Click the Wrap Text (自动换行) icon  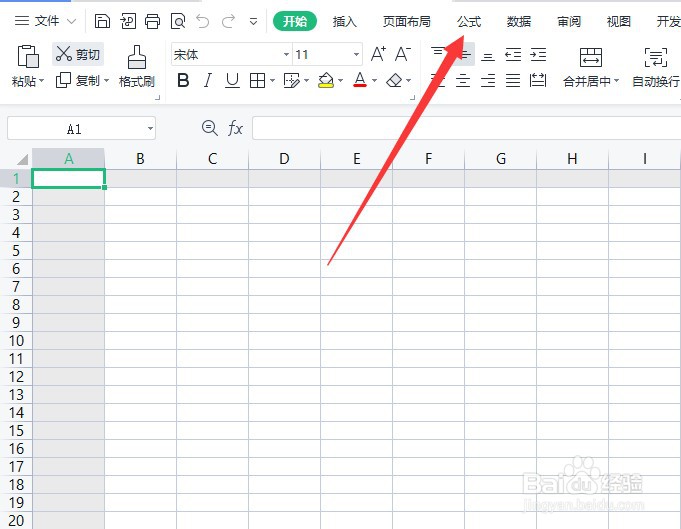pyautogui.click(x=655, y=57)
